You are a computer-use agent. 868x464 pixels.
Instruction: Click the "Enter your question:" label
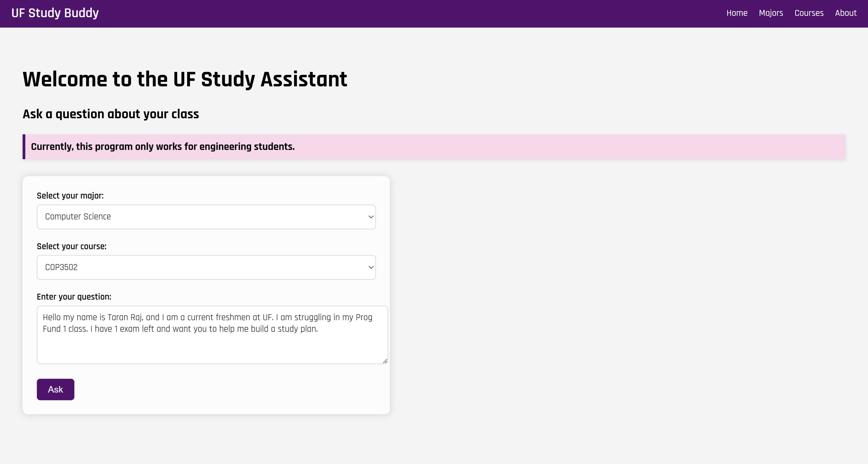tap(74, 297)
